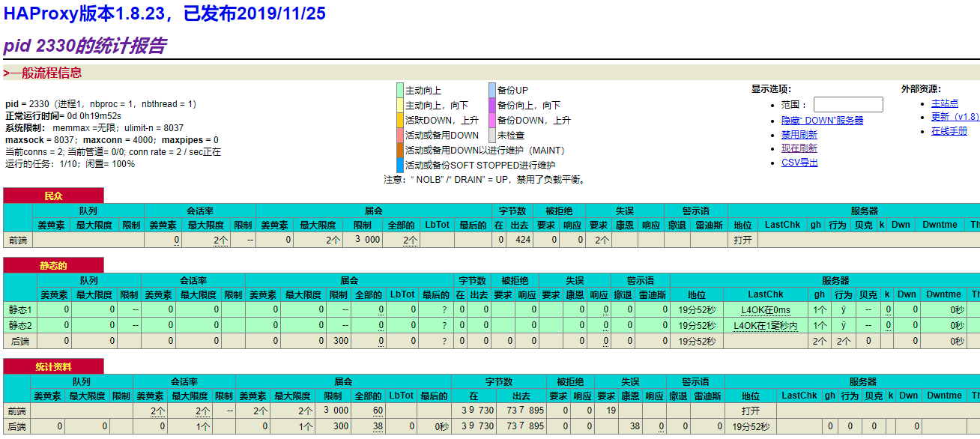Image resolution: width=980 pixels, height=439 pixels.
Task: Click the L4OK在1毫秒内 check result
Action: [765, 325]
